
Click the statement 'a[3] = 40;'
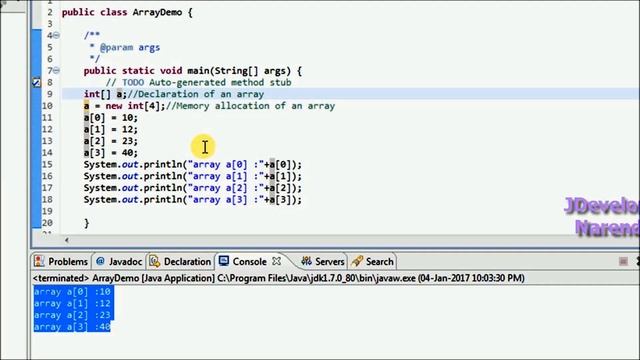point(111,153)
